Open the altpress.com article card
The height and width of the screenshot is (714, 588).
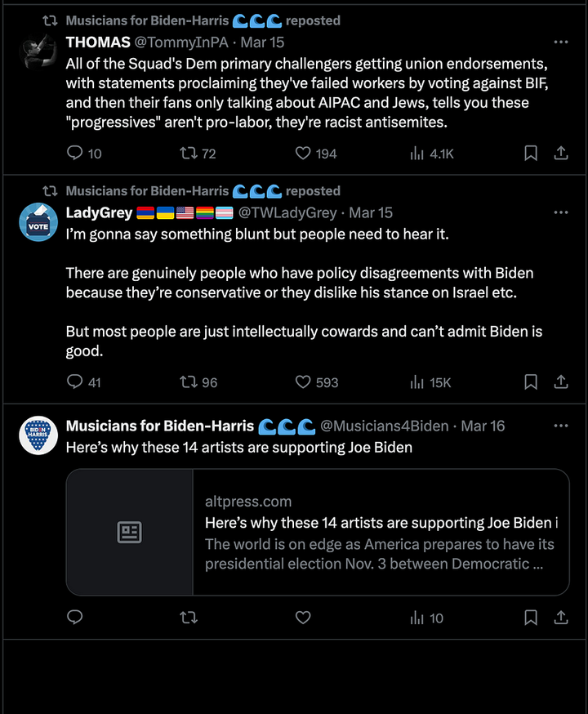tap(317, 531)
